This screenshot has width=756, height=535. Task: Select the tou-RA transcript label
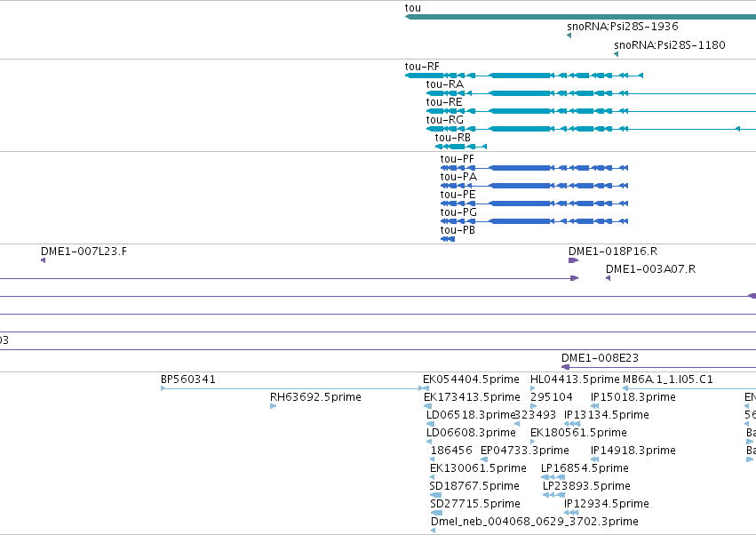point(444,84)
